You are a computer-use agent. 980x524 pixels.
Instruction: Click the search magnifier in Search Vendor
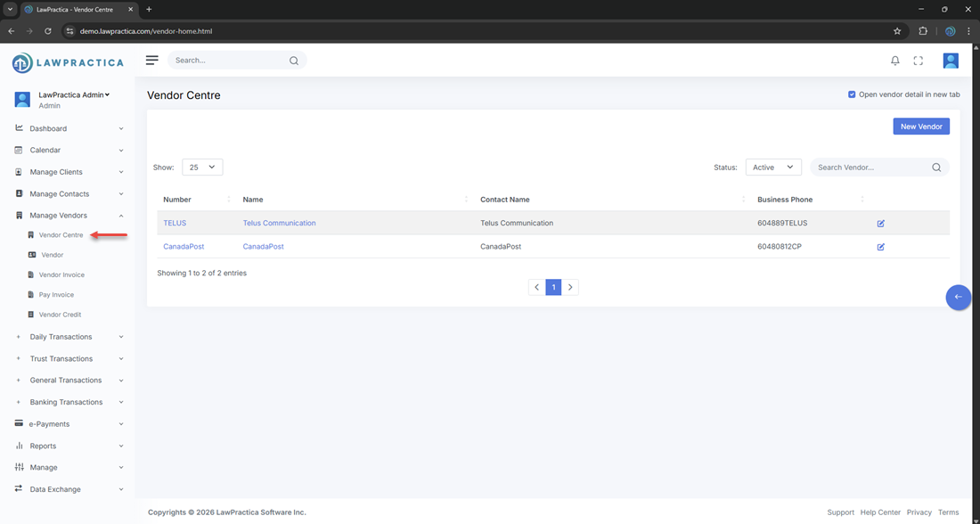pos(936,168)
